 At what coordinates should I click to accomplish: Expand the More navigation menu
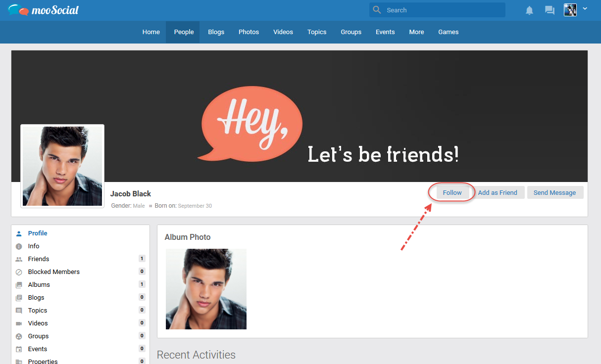pos(416,32)
